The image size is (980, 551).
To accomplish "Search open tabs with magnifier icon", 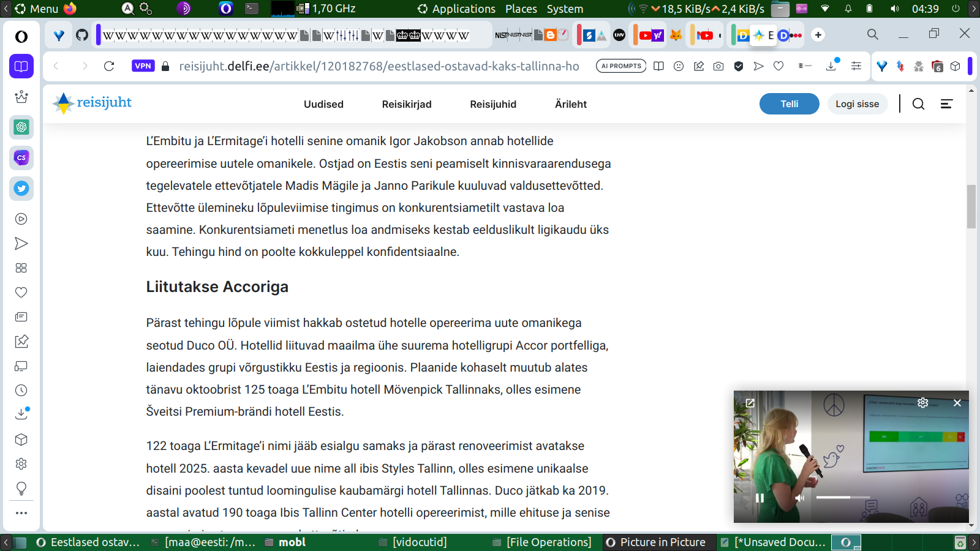I will tap(873, 35).
